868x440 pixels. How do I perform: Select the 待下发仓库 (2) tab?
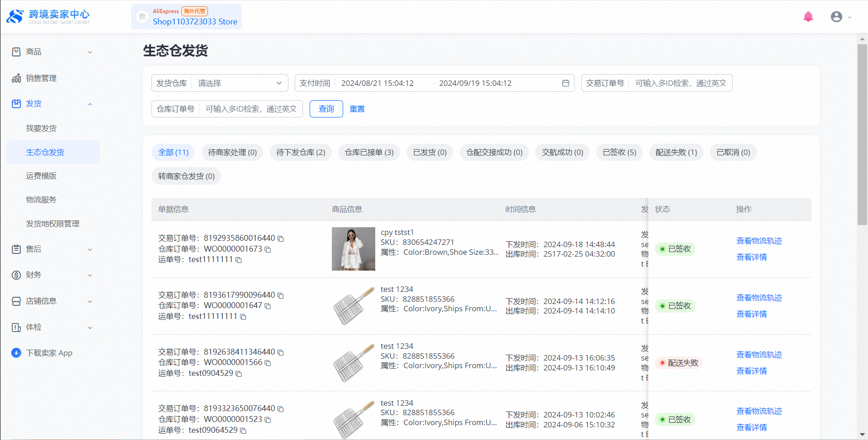click(x=301, y=152)
